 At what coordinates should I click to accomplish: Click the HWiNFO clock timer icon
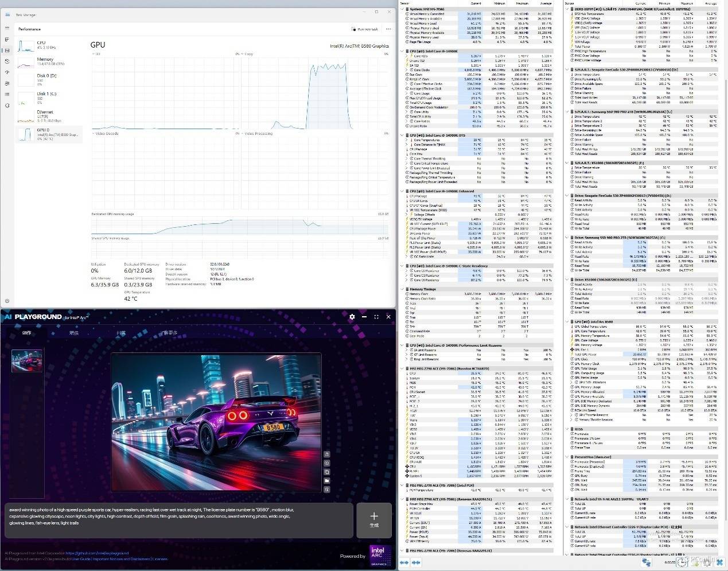coord(682,563)
